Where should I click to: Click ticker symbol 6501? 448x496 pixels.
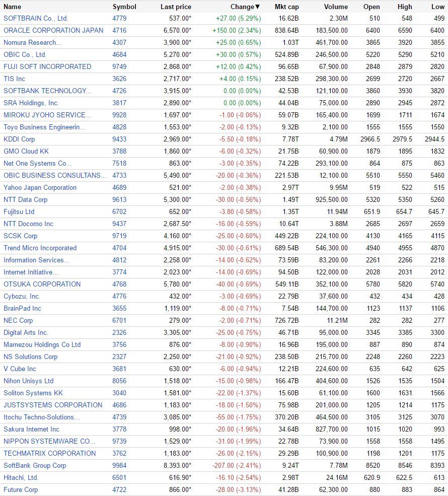point(119,478)
